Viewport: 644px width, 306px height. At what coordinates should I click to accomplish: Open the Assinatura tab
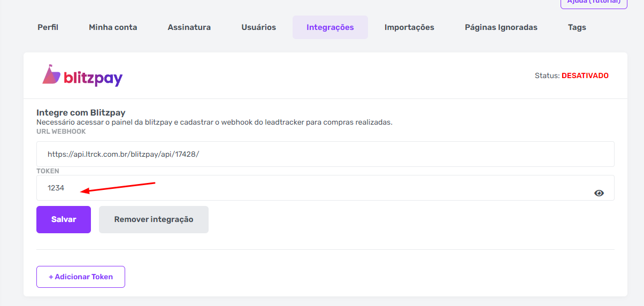[x=189, y=27]
